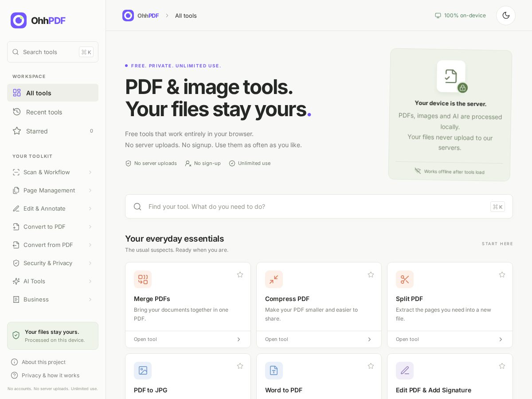Expand the Security & Privacy category

tap(53, 263)
